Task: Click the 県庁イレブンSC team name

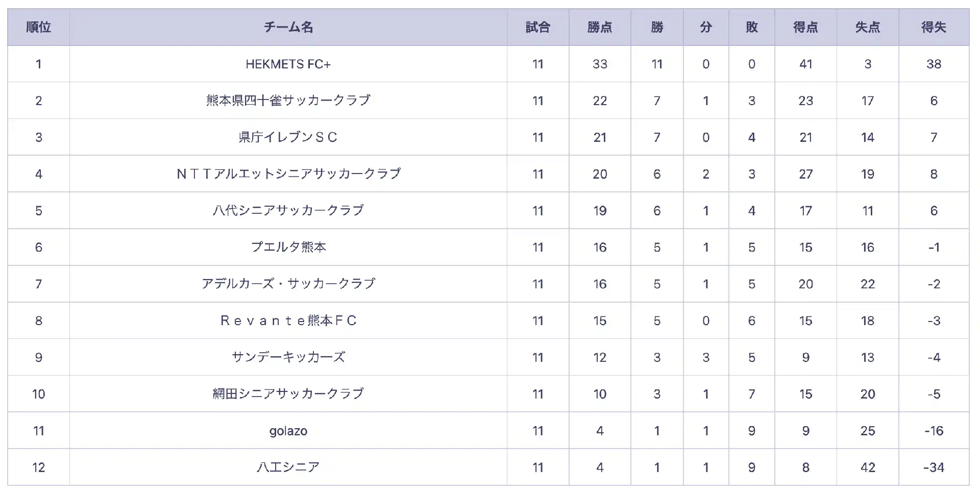Action: [288, 137]
